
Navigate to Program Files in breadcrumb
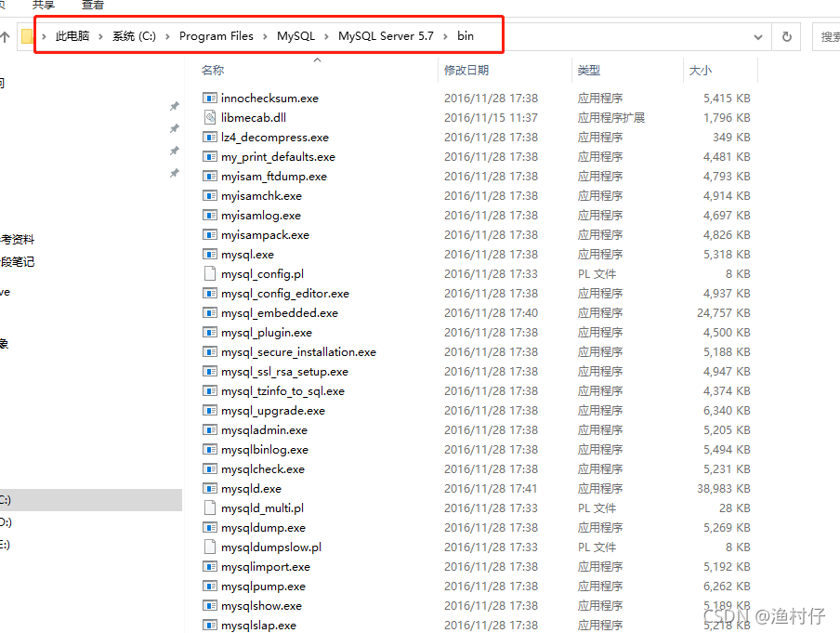[216, 36]
